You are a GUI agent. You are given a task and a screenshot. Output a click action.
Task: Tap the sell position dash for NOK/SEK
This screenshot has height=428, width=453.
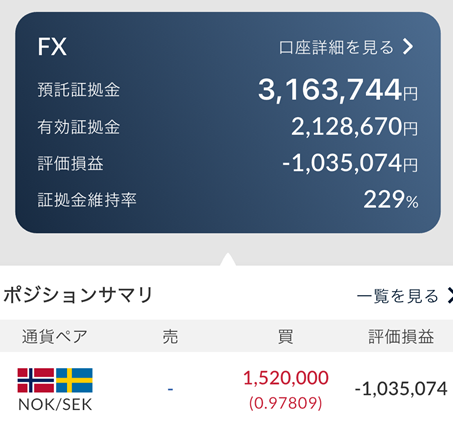click(x=170, y=389)
